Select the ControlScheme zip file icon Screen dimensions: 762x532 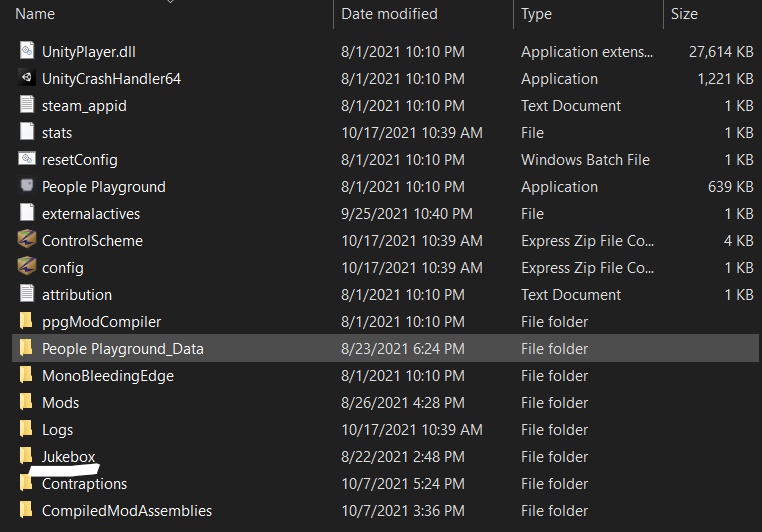click(x=27, y=240)
